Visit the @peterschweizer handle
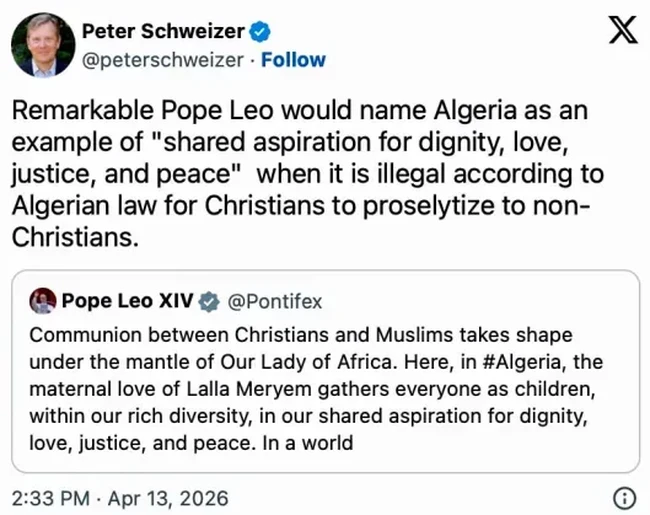This screenshot has width=650, height=515. [162, 60]
